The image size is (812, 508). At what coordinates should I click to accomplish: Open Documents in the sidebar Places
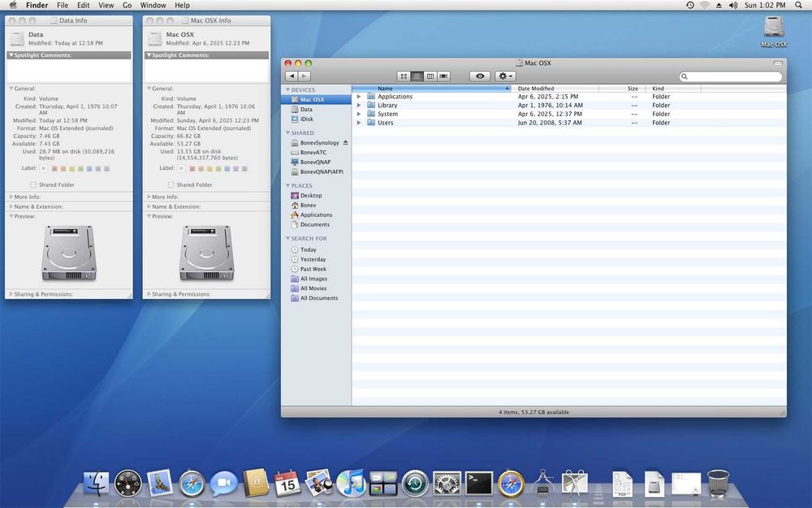tap(316, 224)
